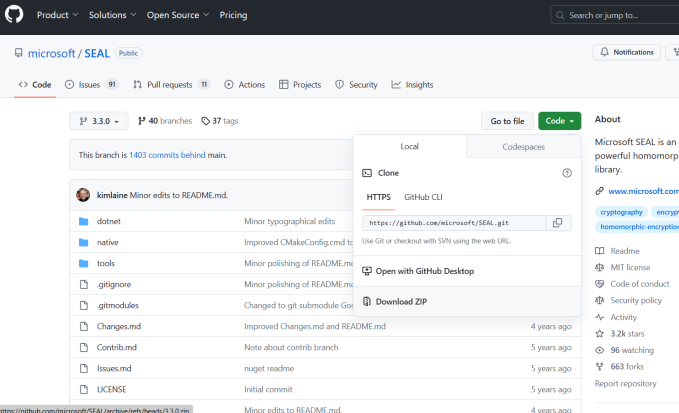Open the Insights tab
Screen dimensions: 679x413
[x=412, y=85]
